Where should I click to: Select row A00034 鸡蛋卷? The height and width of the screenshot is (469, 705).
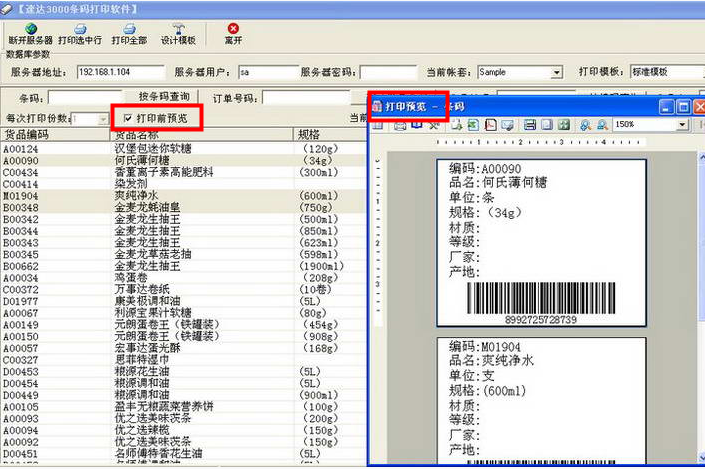[x=183, y=278]
